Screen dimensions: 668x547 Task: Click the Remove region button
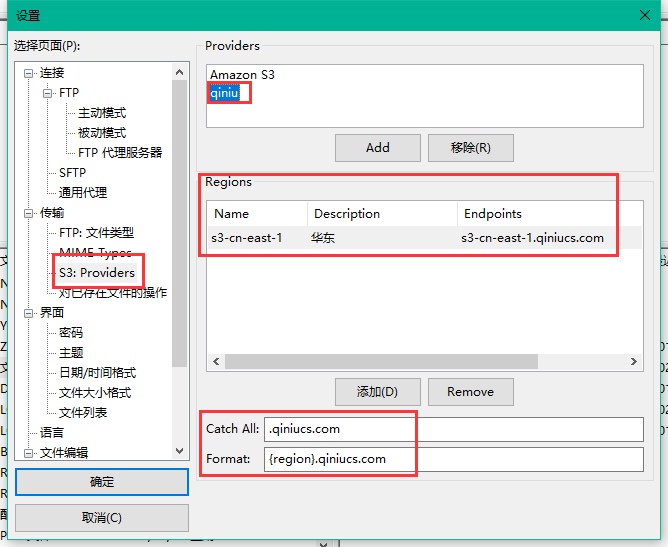470,391
